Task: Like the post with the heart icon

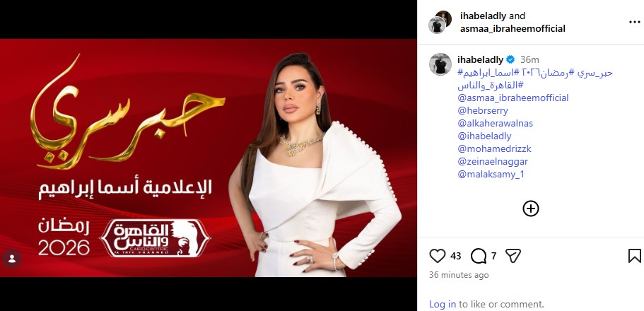Action: click(438, 256)
